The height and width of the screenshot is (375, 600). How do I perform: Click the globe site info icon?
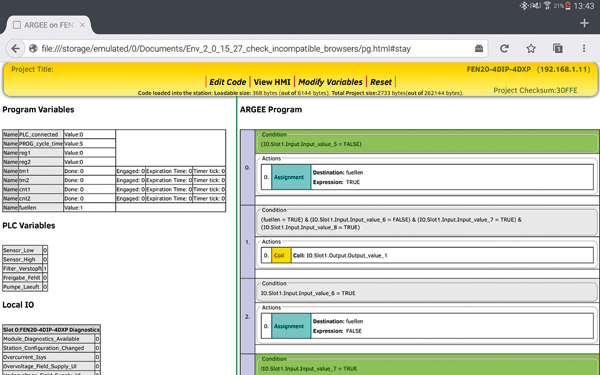[x=33, y=49]
